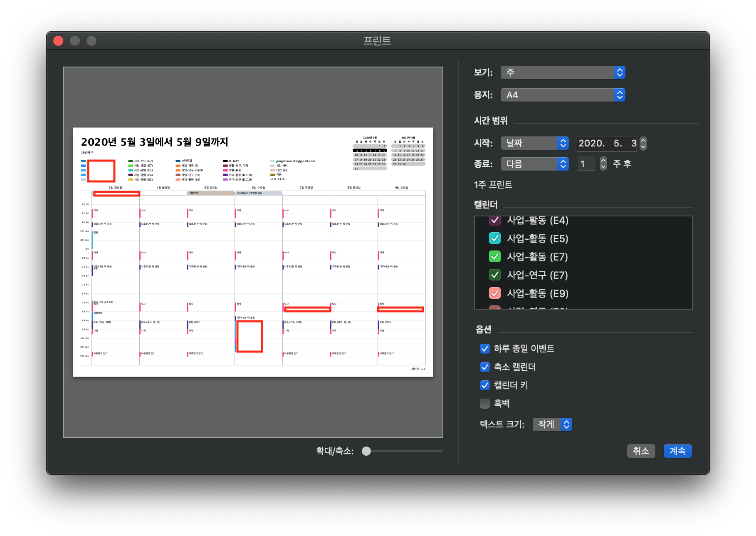Disable the 캘린더 키 option
756x536 pixels.
(x=485, y=385)
